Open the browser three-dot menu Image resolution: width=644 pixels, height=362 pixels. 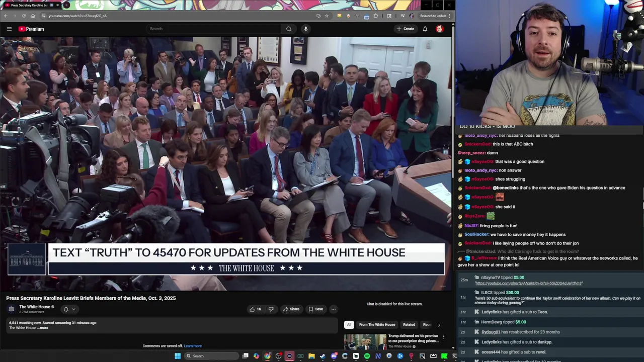click(x=449, y=16)
